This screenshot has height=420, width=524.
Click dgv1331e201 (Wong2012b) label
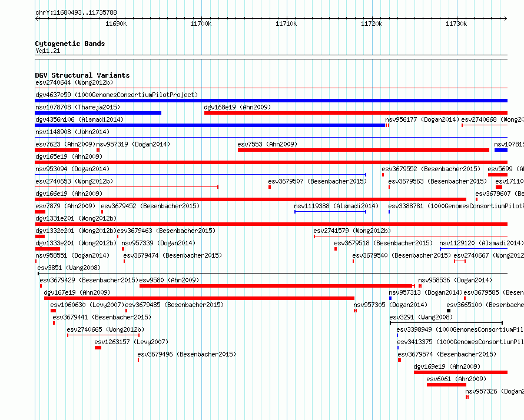[76, 218]
